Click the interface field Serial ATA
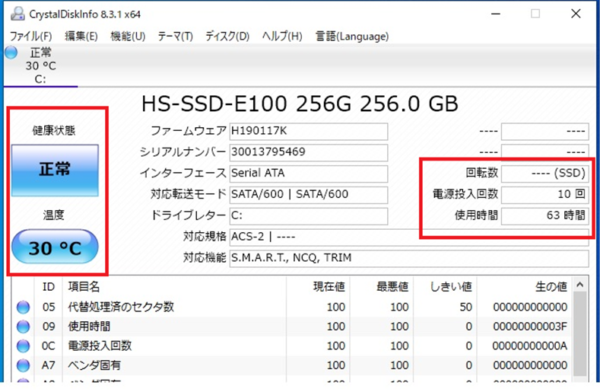 point(308,173)
